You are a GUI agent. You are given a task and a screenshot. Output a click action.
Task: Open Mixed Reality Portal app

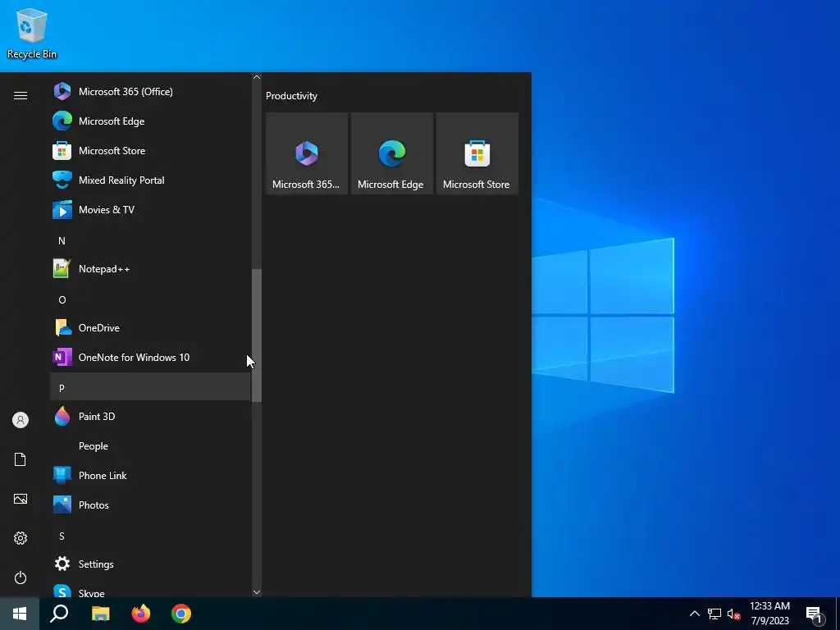coord(151,180)
